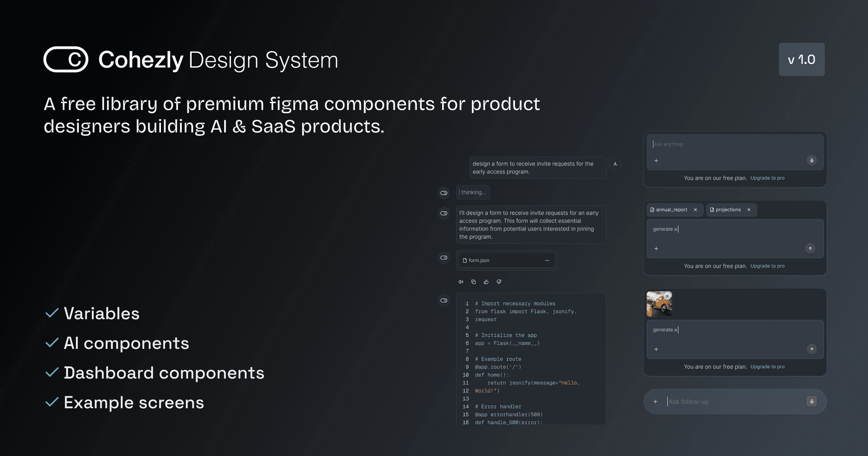Click the plus icon in the file chips card
This screenshot has width=868, height=456.
[656, 248]
